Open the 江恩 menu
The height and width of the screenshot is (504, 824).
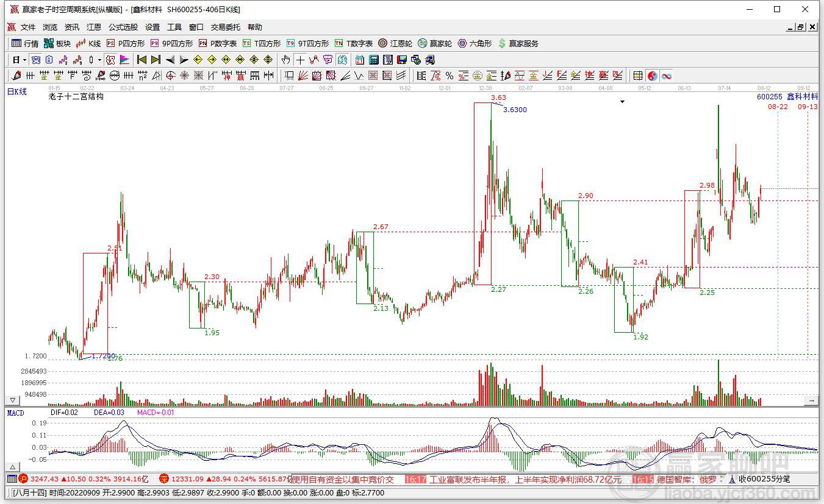(x=94, y=27)
